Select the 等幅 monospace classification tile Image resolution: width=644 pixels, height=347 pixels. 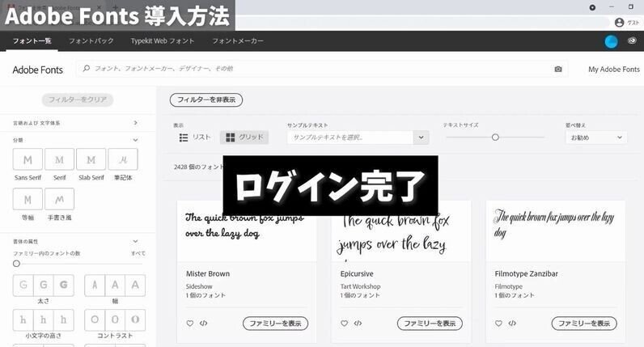pyautogui.click(x=28, y=199)
